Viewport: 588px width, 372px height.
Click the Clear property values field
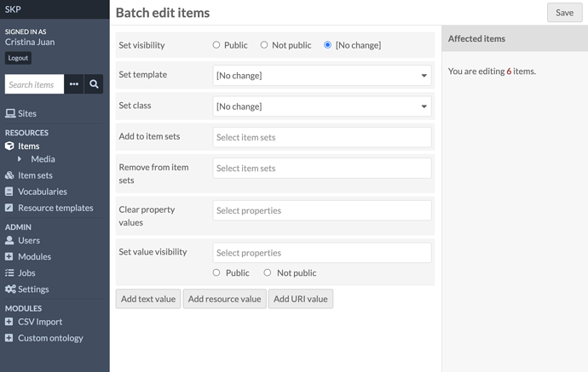click(322, 210)
